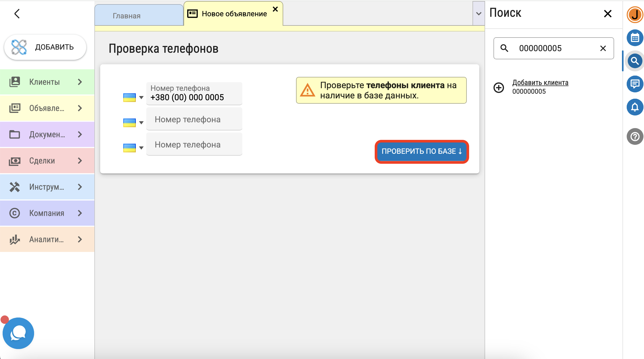Open the help question mark icon
The width and height of the screenshot is (644, 359).
click(x=635, y=136)
